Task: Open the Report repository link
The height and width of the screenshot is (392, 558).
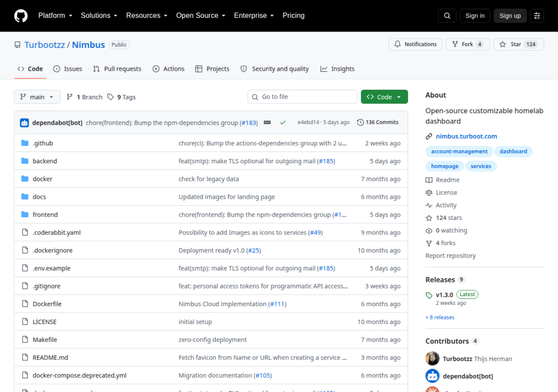Action: click(451, 256)
